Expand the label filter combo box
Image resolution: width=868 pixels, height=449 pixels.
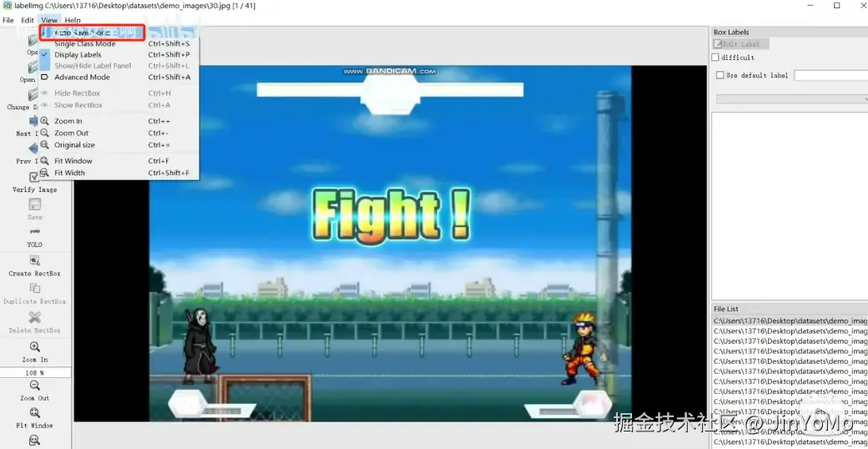tap(791, 98)
